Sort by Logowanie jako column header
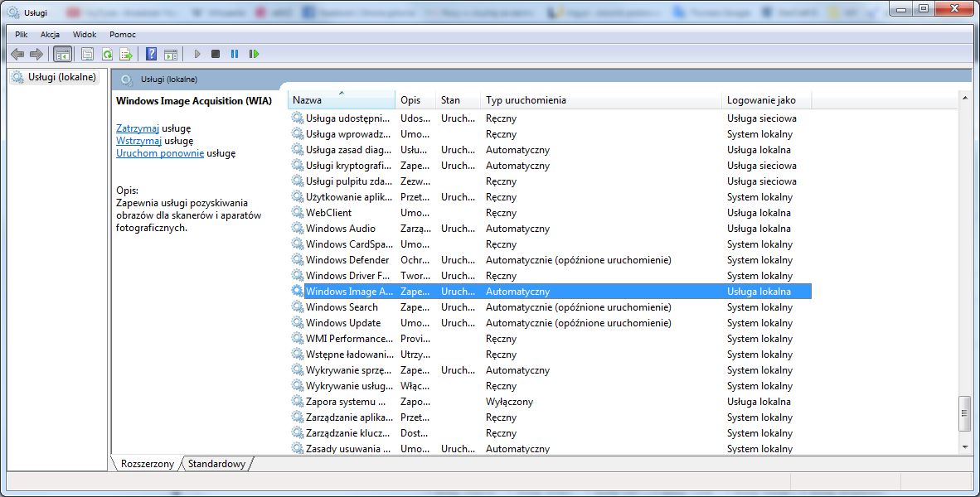The height and width of the screenshot is (497, 980). click(767, 100)
